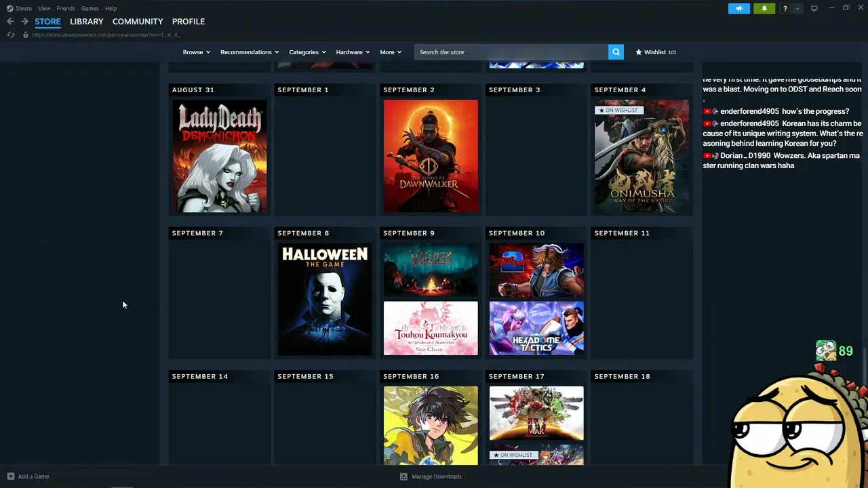The image size is (868, 488).
Task: Click the SEPTEMBER 1 date header
Action: (x=303, y=90)
